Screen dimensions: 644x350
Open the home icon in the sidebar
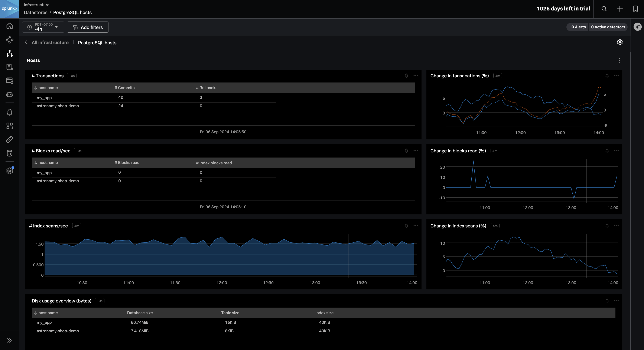(x=10, y=26)
